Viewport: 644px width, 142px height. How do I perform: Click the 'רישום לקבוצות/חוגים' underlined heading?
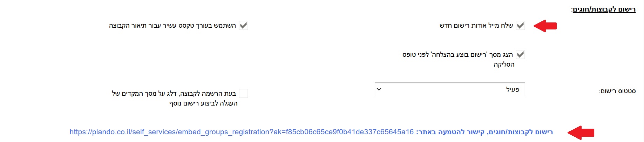tap(604, 9)
